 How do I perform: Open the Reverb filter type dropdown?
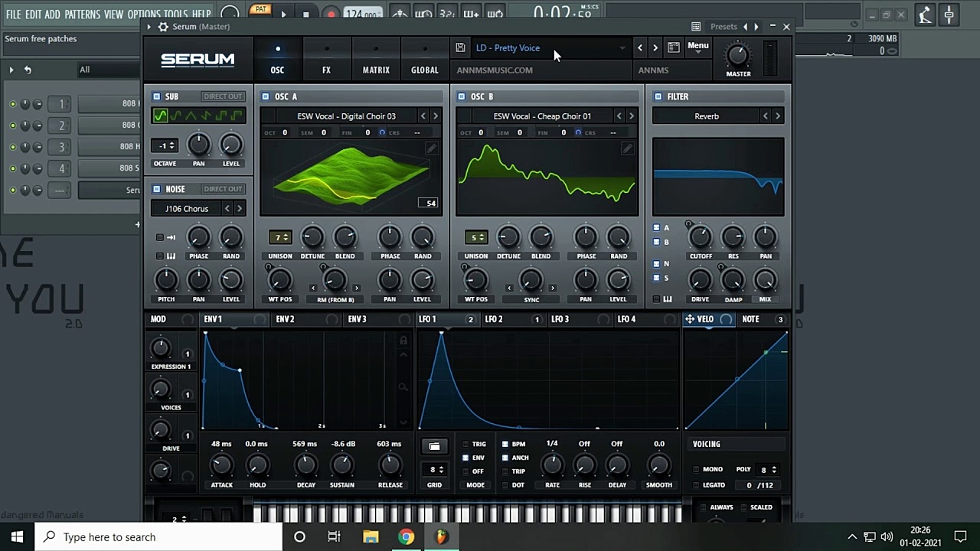[706, 116]
